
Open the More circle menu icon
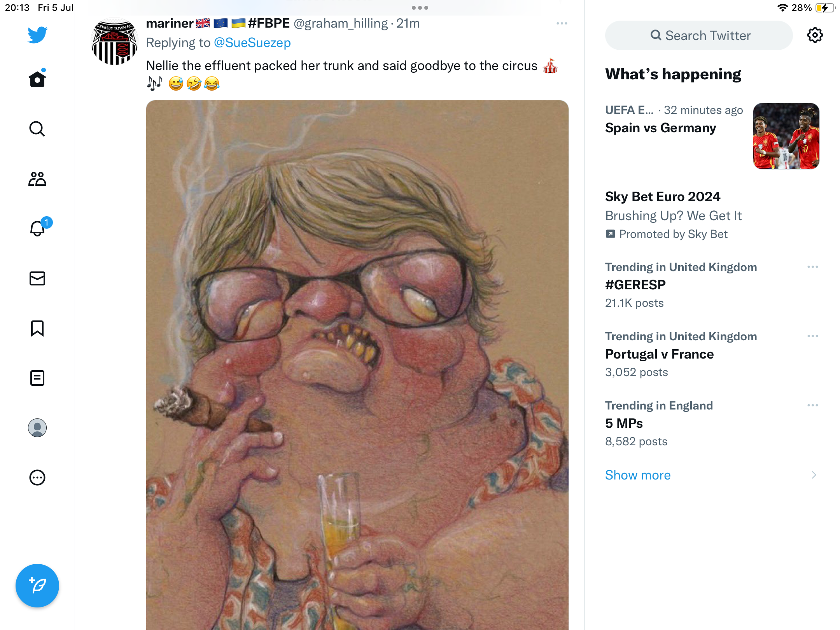pyautogui.click(x=37, y=478)
